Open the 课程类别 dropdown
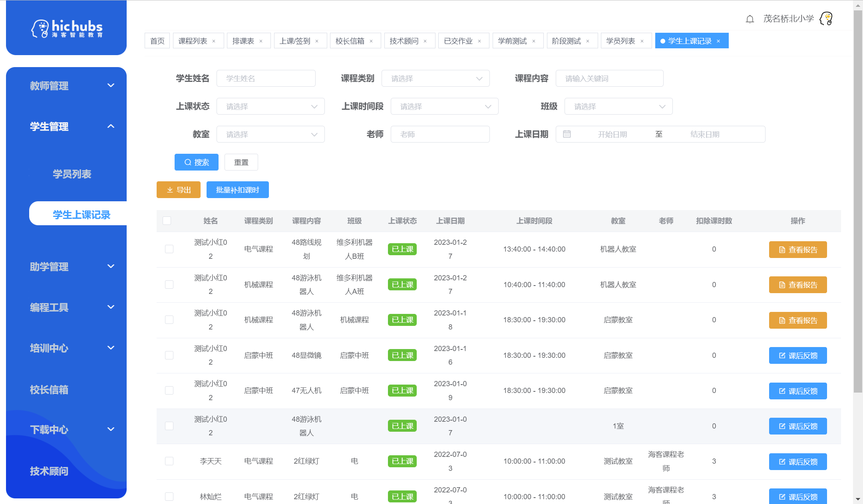This screenshot has height=504, width=863. (435, 78)
